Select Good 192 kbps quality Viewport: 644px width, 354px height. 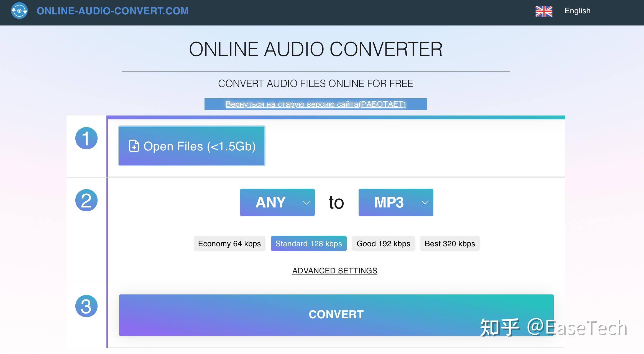click(383, 243)
